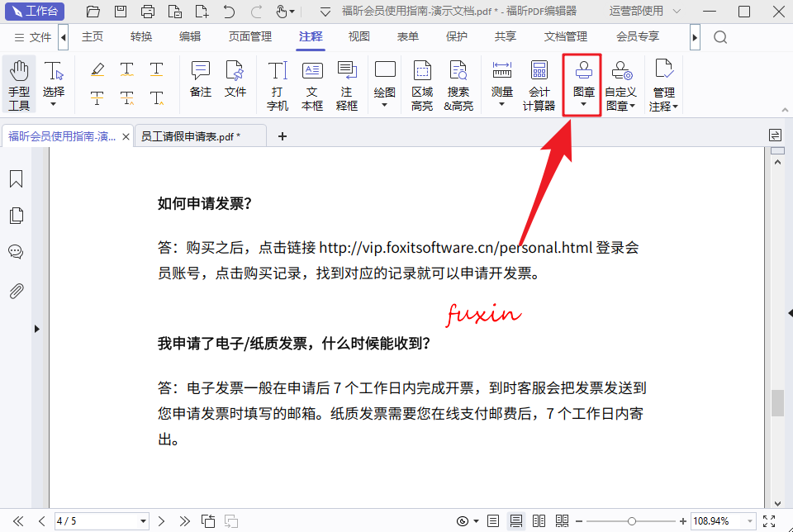Select the 打字机 typewriter tool
Screen dimensions: 793x532
click(x=278, y=85)
